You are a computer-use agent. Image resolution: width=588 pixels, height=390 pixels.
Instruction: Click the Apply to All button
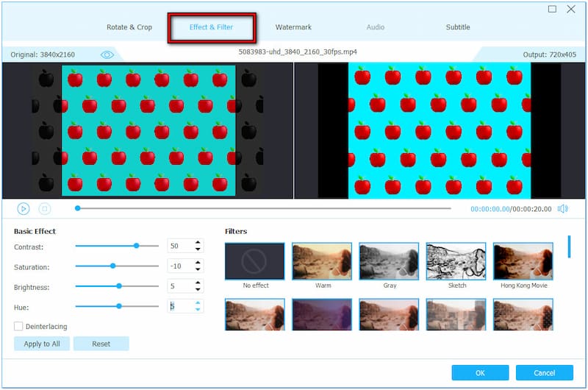42,344
